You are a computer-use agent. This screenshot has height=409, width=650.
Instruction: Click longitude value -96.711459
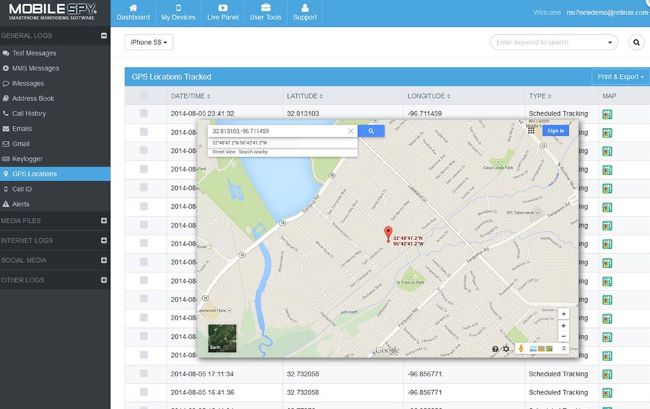[x=424, y=114]
